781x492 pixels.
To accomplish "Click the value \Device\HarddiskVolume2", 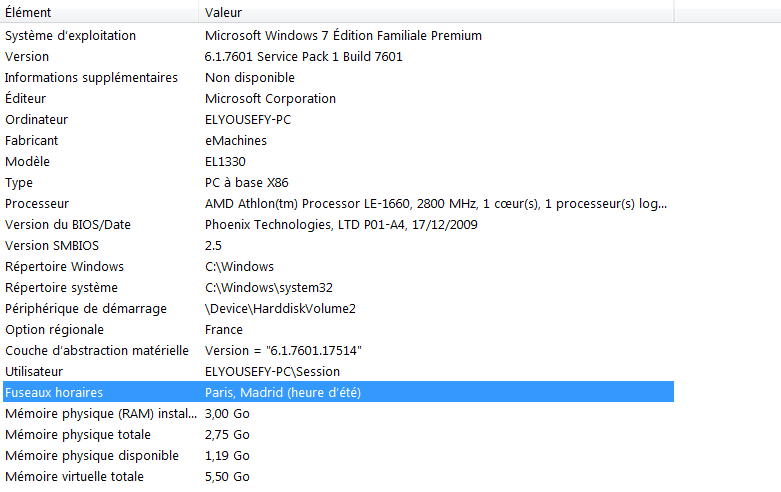I will pos(280,309).
